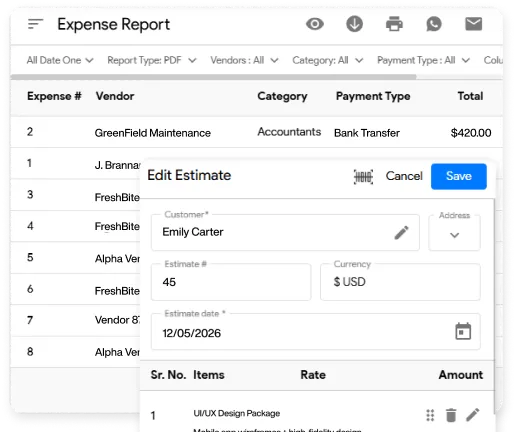Click the blue Save button
The height and width of the screenshot is (432, 516).
459,177
